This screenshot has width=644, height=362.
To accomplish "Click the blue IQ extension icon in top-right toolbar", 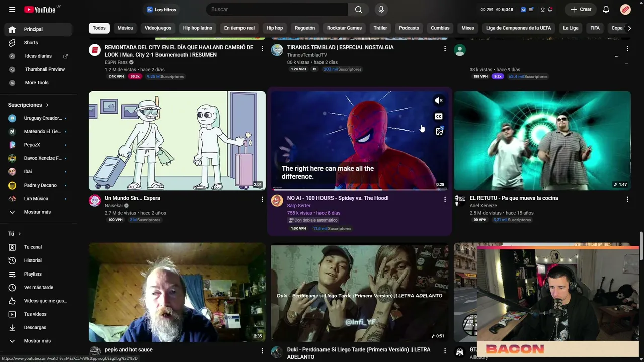I will click(523, 10).
